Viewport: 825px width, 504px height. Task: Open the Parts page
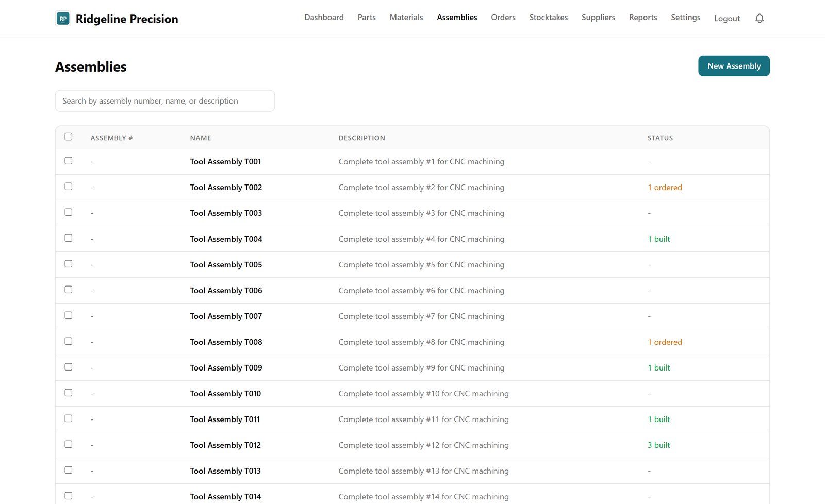tap(367, 18)
